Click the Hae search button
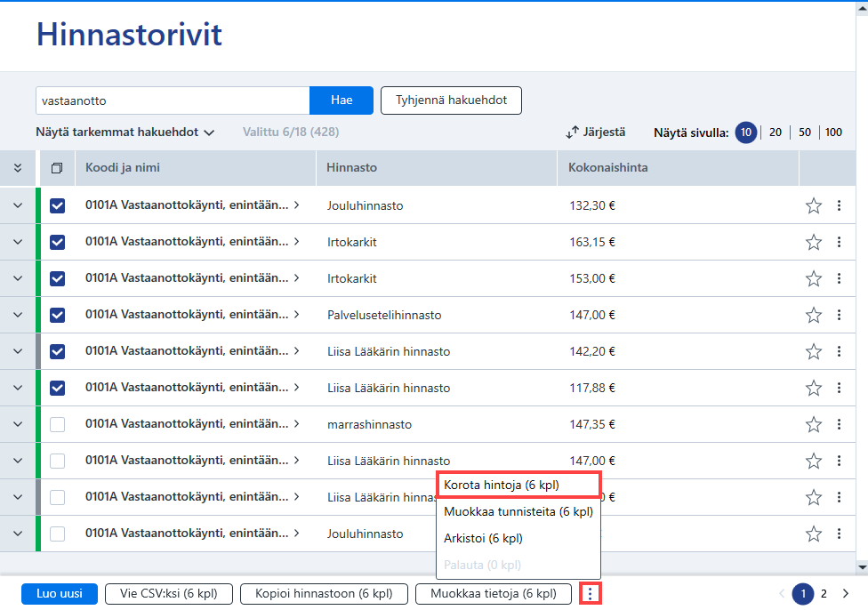 (x=342, y=100)
